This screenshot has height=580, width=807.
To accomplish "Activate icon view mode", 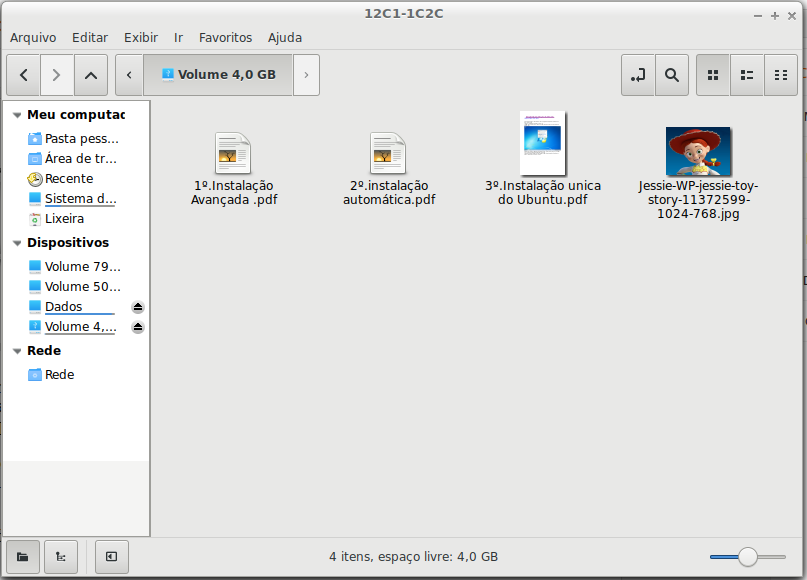I will [x=712, y=75].
